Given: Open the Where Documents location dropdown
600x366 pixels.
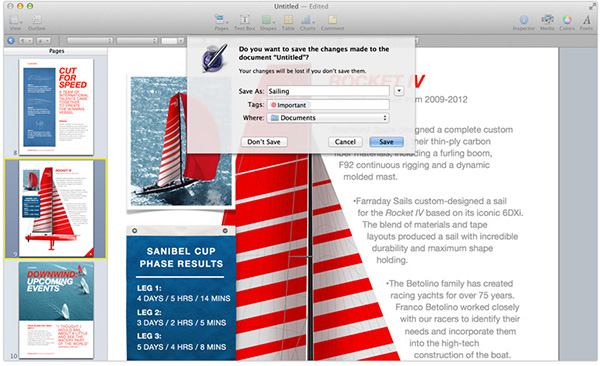Looking at the screenshot, I should point(328,118).
